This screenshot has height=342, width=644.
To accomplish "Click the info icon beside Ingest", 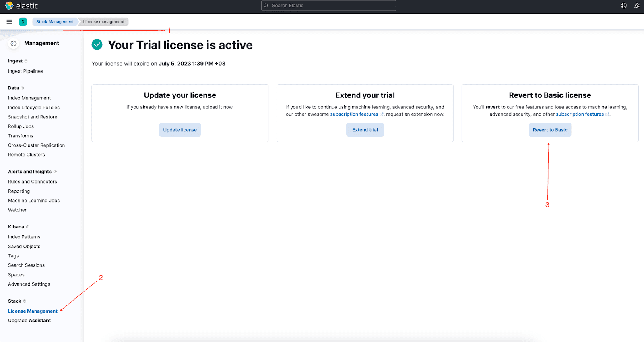I will [x=26, y=61].
